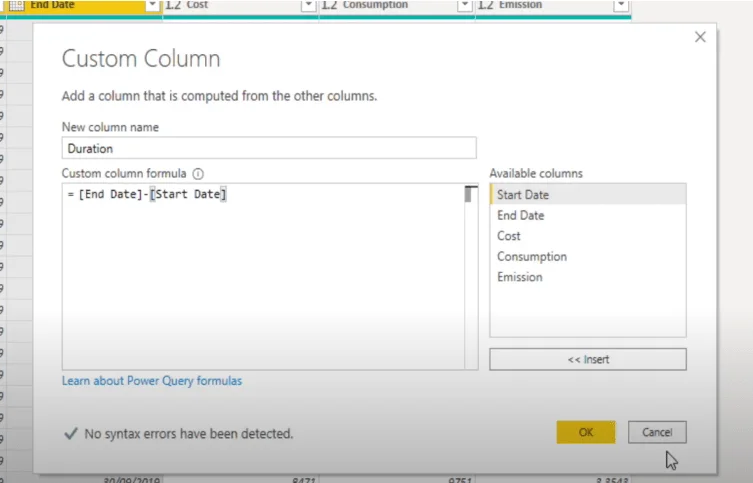The height and width of the screenshot is (483, 753).
Task: Open the Cost column filter dropdown
Action: tap(308, 5)
